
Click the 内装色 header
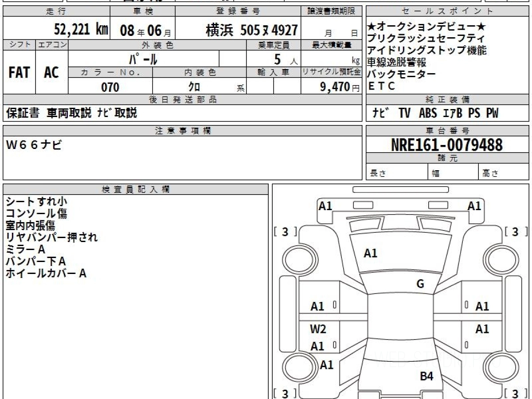pos(199,72)
